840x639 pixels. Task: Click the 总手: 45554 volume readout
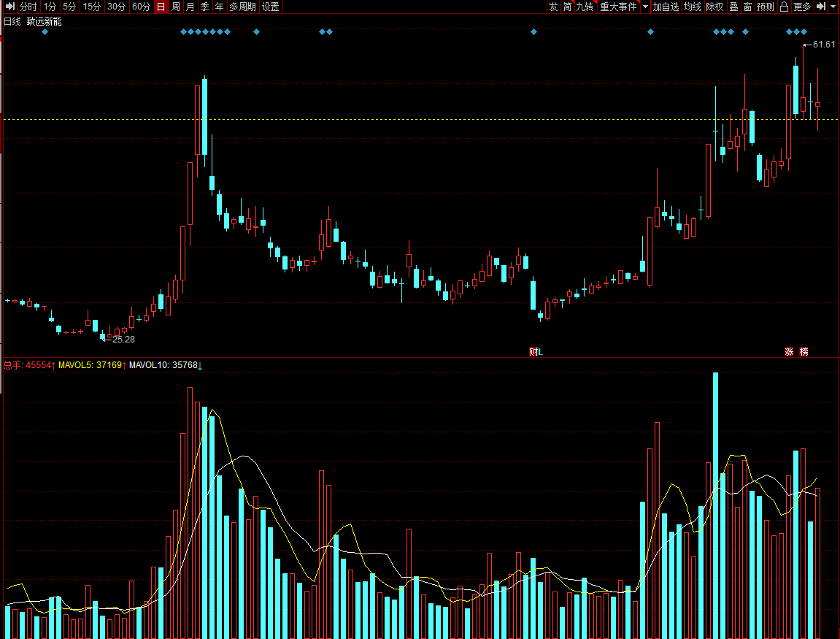pyautogui.click(x=29, y=365)
